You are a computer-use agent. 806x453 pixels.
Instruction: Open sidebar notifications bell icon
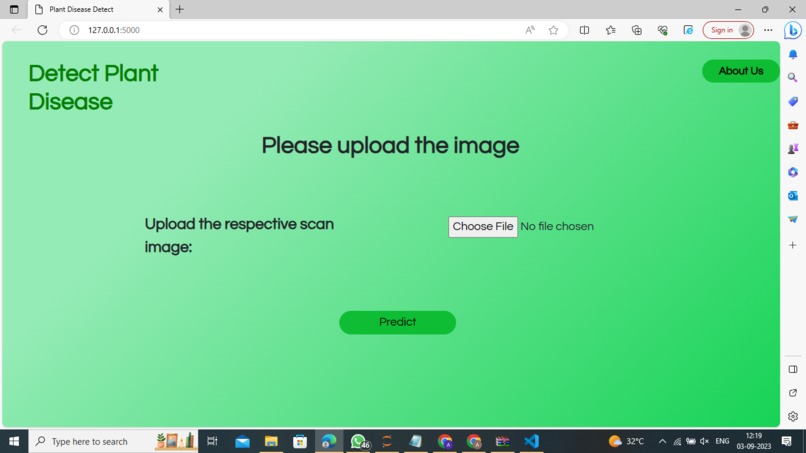coord(793,54)
